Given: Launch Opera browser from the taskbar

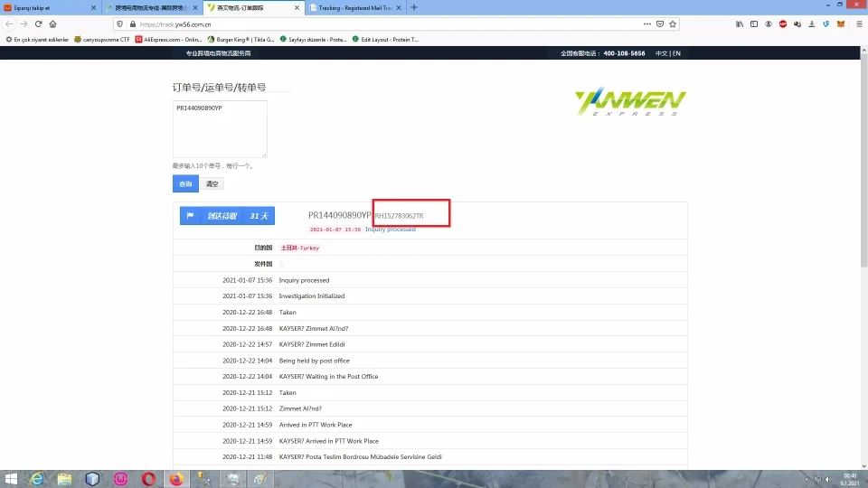Looking at the screenshot, I should [148, 479].
